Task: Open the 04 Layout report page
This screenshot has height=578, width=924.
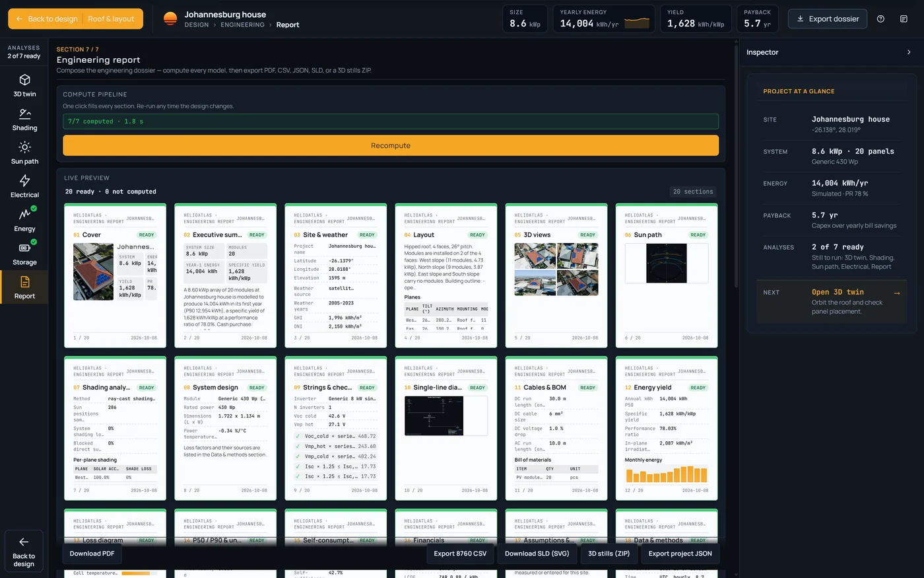Action: (445, 275)
